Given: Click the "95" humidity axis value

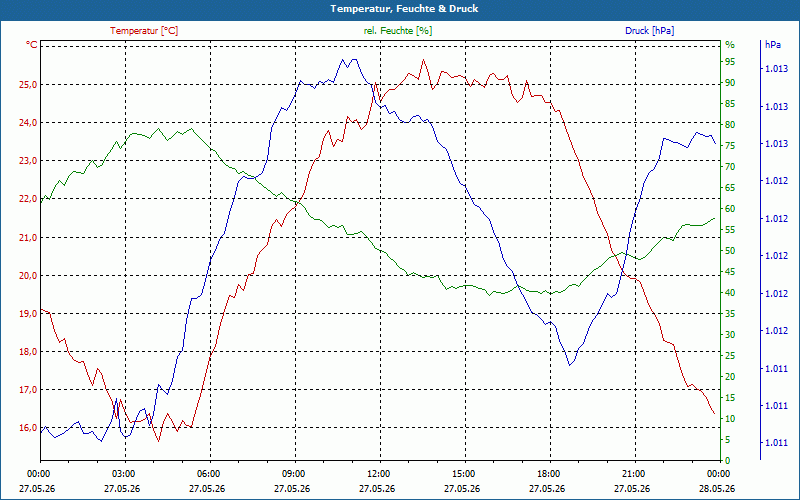Looking at the screenshot, I should click(730, 62).
